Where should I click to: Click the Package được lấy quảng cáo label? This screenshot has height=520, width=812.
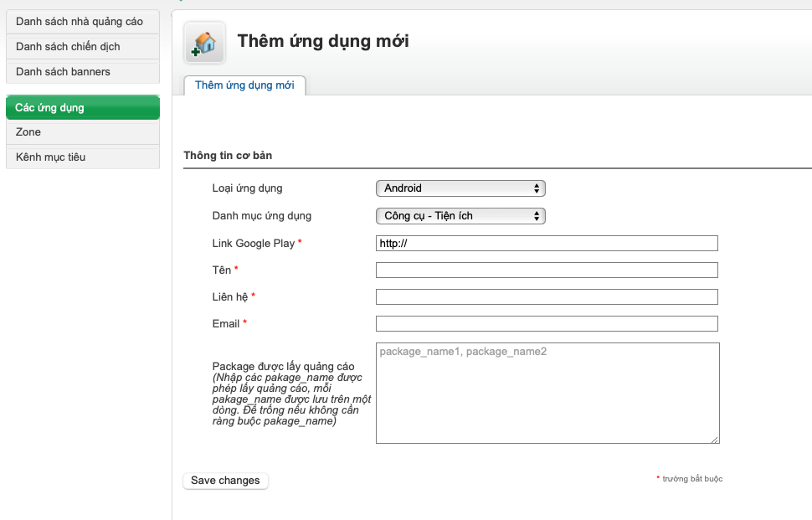[x=283, y=367]
